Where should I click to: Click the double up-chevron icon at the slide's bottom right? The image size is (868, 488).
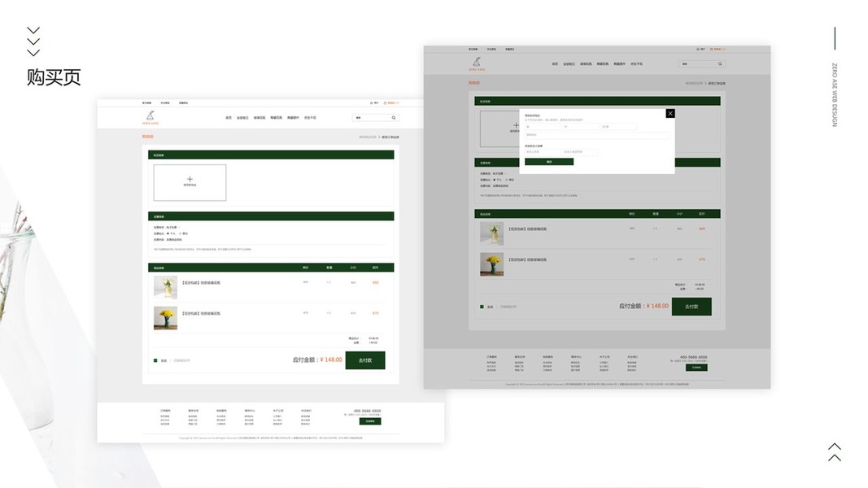pyautogui.click(x=834, y=452)
